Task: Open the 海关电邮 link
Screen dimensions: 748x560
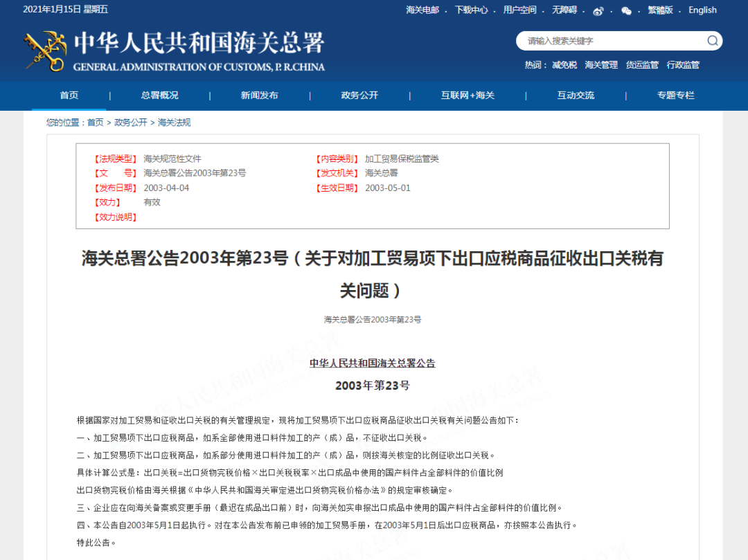Action: (x=422, y=10)
